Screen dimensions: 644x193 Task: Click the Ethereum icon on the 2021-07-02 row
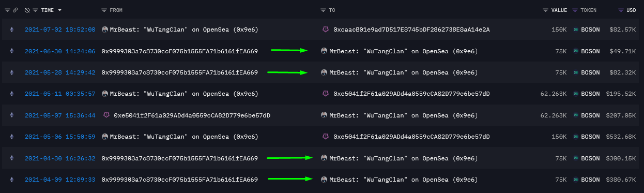(x=11, y=30)
